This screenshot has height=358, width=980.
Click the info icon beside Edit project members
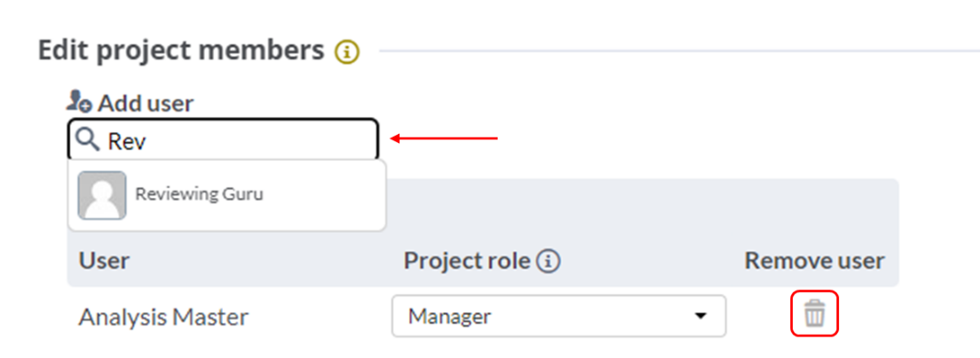[347, 53]
